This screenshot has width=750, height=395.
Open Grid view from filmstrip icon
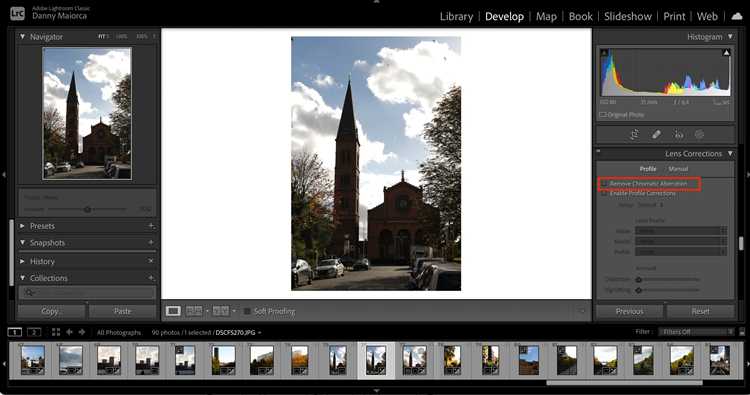(56, 332)
